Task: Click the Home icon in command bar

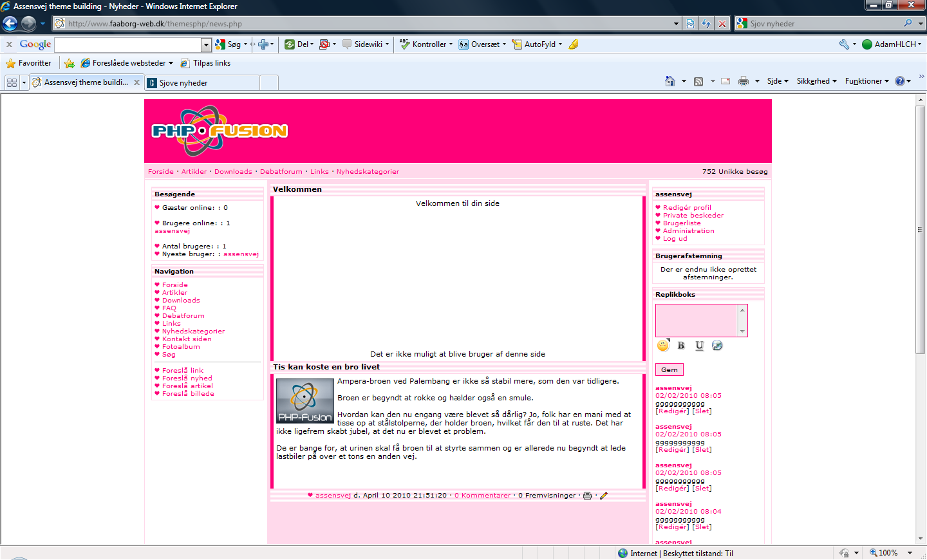Action: pyautogui.click(x=670, y=81)
